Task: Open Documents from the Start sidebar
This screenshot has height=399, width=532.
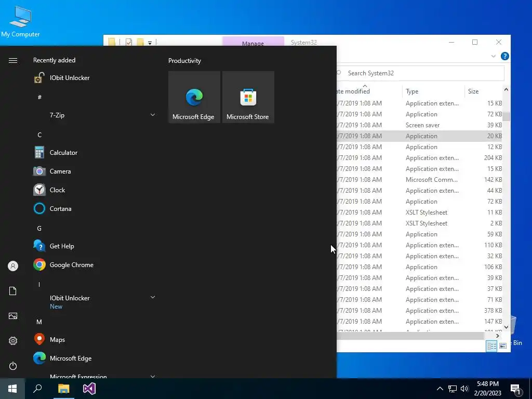Action: pos(13,291)
